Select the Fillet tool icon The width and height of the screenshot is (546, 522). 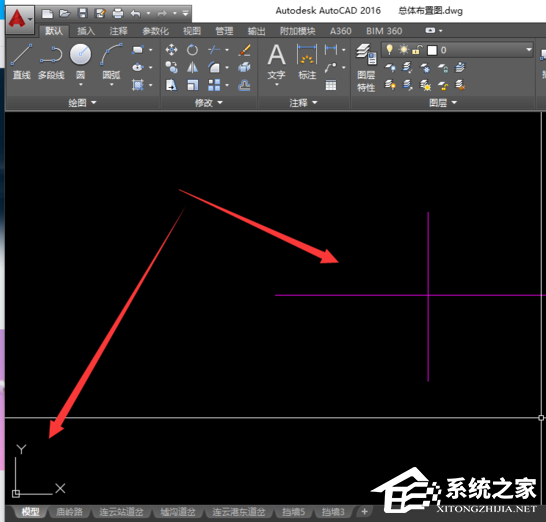(214, 67)
